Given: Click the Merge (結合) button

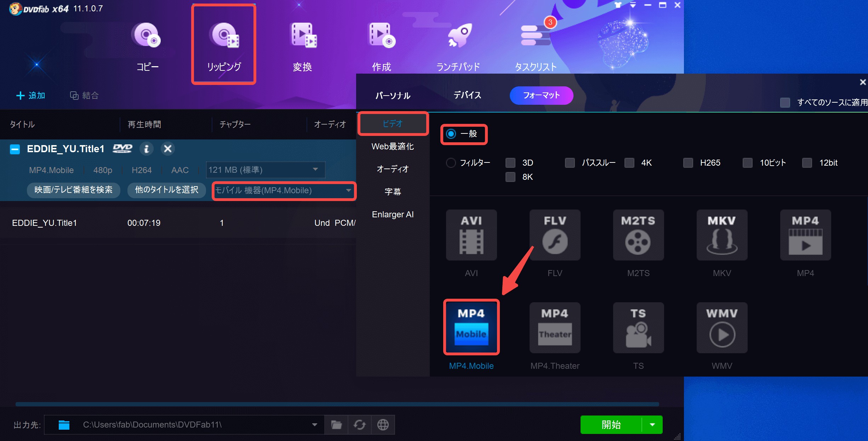Looking at the screenshot, I should pyautogui.click(x=84, y=96).
